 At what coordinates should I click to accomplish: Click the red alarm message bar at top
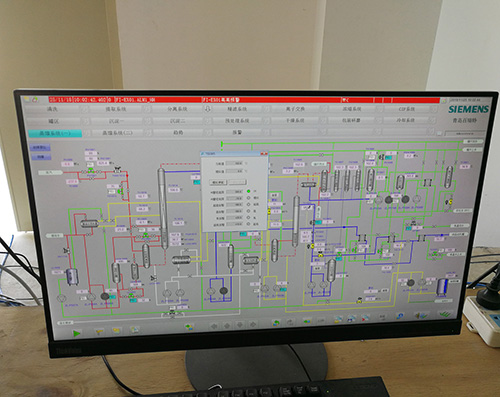point(244,99)
